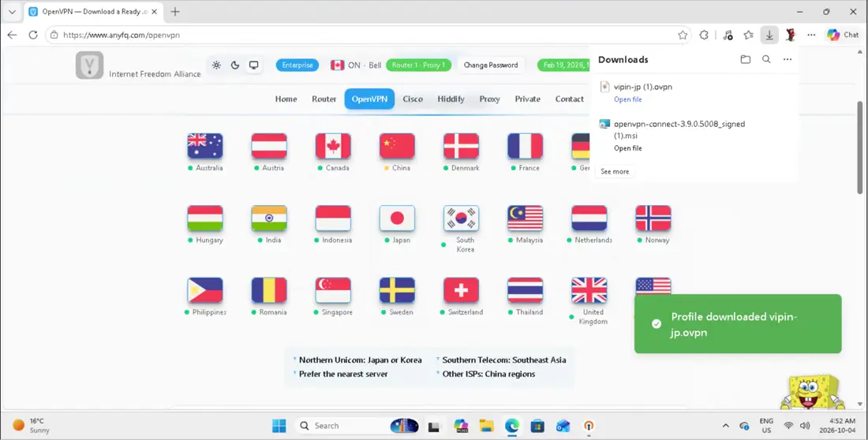This screenshot has width=868, height=440.
Task: Select the South Korea flag server
Action: coord(461,218)
